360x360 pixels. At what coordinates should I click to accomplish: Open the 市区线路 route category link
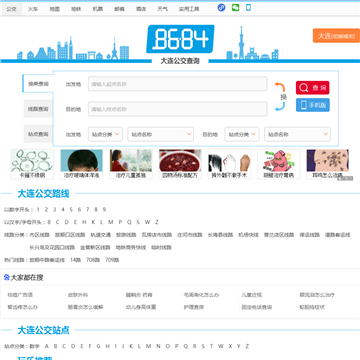pyautogui.click(x=39, y=235)
